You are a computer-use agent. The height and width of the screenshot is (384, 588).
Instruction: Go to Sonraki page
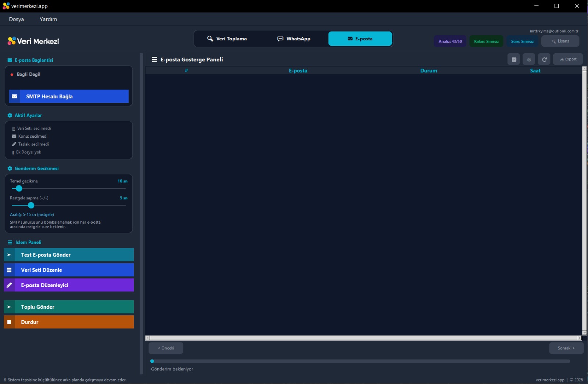[x=566, y=348]
